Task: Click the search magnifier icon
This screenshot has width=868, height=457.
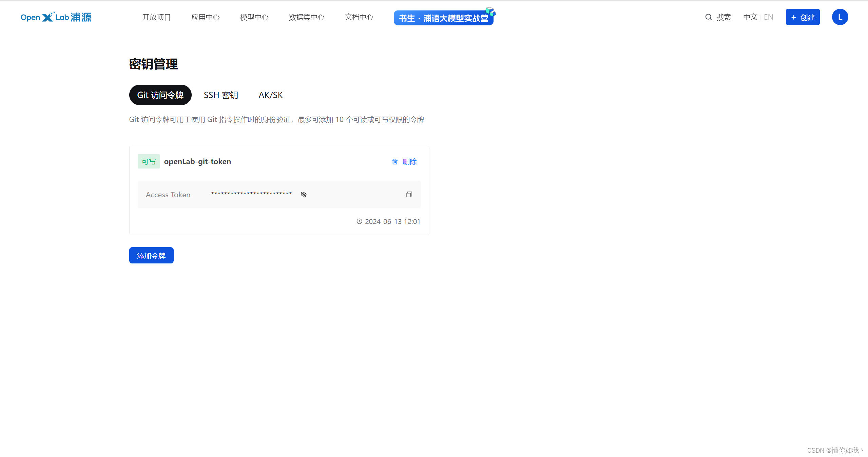Action: tap(708, 17)
